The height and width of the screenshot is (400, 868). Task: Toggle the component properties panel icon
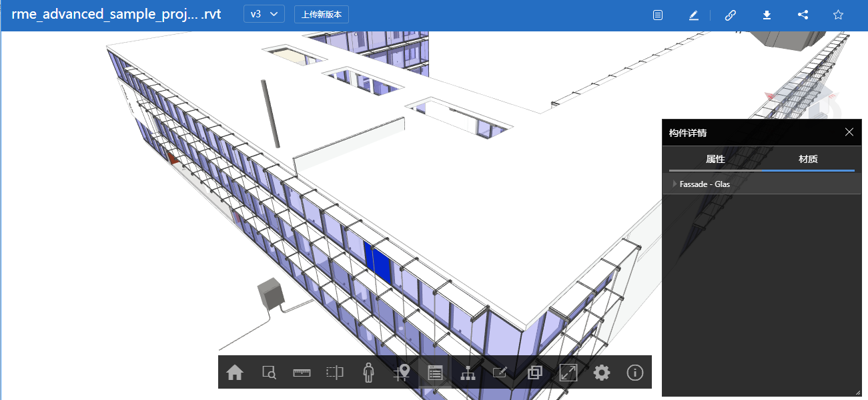click(435, 373)
